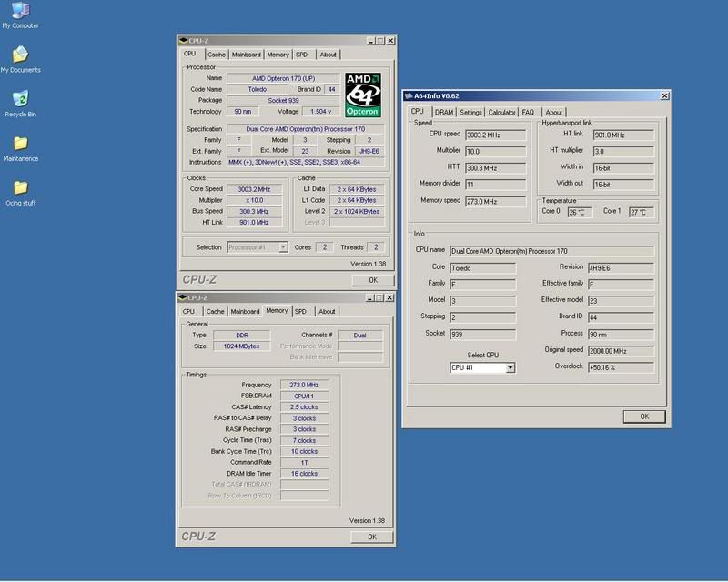Click the Socket field showing 939 in A64Info
Image resolution: width=728 pixels, height=582 pixels.
click(483, 334)
